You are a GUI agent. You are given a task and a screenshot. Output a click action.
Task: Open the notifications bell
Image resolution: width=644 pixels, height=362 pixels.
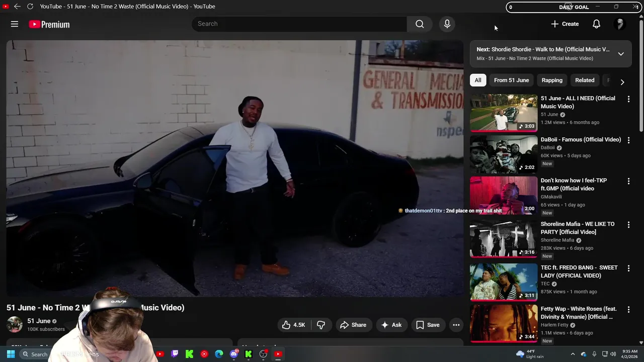[x=596, y=24]
